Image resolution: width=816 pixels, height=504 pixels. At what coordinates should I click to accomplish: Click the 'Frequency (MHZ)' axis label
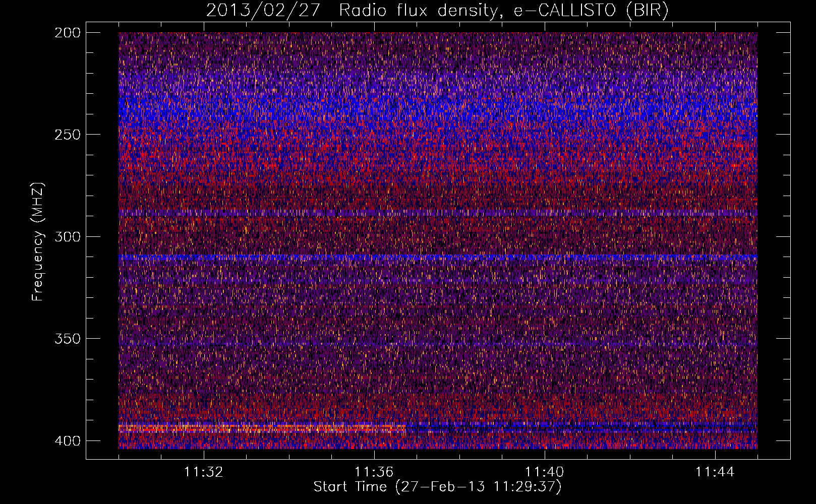click(38, 241)
